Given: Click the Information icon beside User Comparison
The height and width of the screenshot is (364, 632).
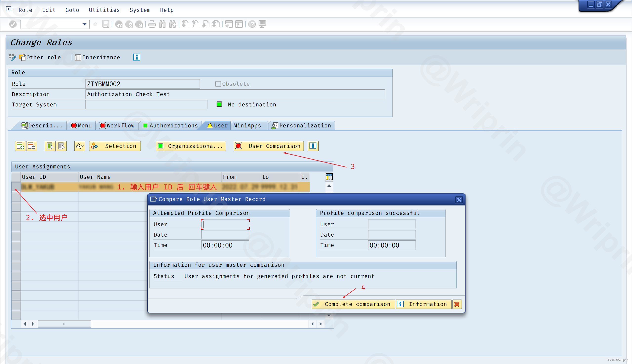Looking at the screenshot, I should tap(313, 146).
